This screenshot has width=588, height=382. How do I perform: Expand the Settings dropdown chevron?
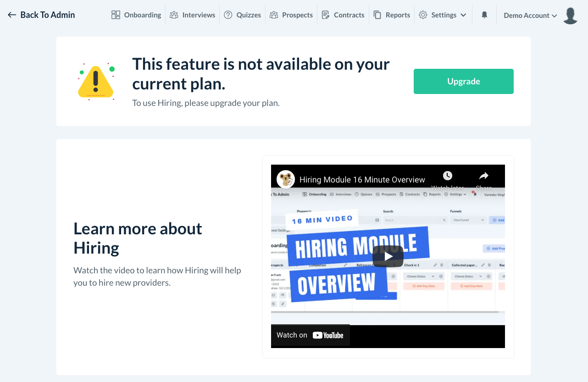click(463, 15)
